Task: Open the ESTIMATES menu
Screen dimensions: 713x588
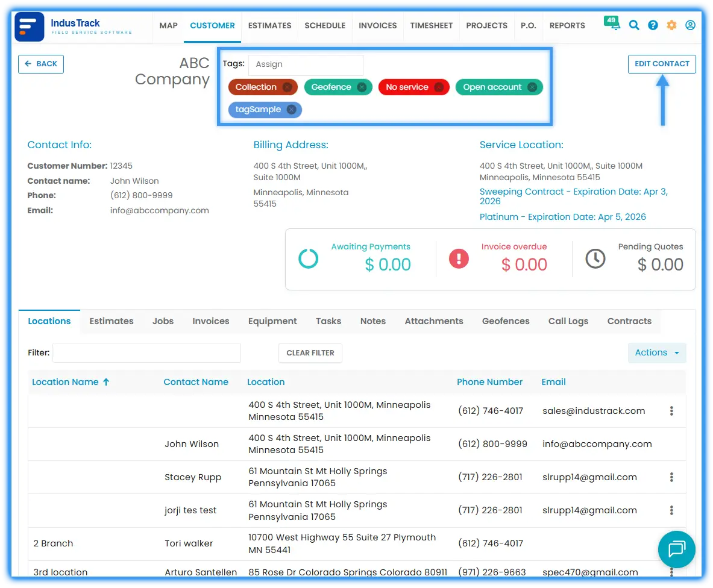Action: (x=269, y=25)
